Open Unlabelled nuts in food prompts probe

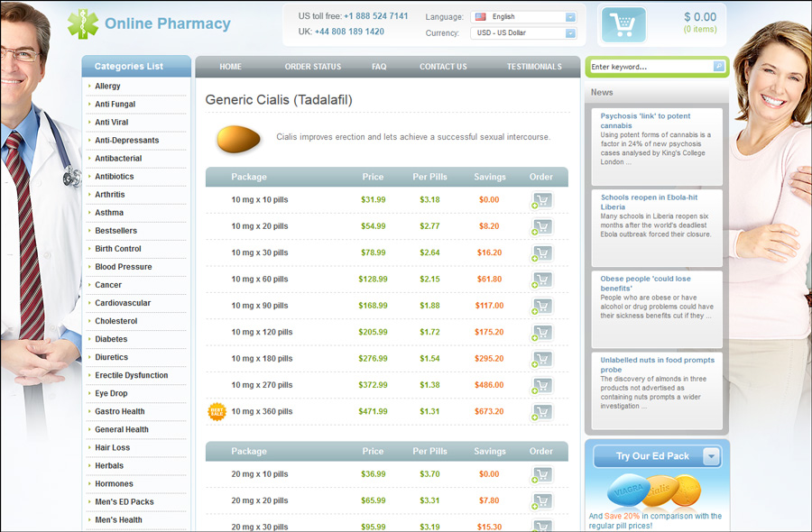[657, 364]
